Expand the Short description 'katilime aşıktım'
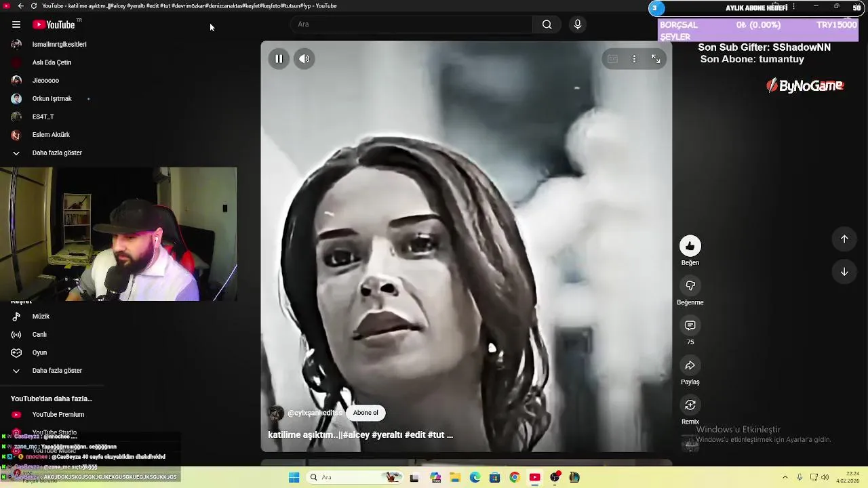 [360, 435]
